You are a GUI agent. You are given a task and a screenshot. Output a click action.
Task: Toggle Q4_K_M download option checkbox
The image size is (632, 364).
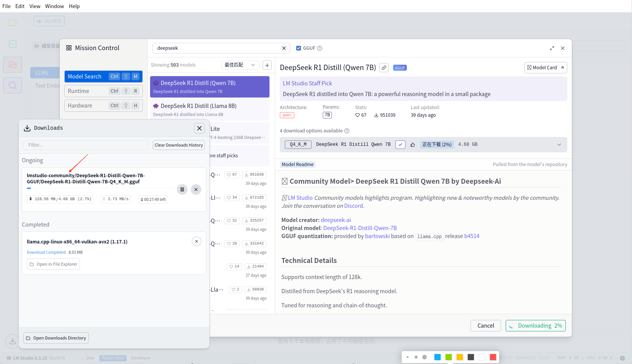click(400, 145)
